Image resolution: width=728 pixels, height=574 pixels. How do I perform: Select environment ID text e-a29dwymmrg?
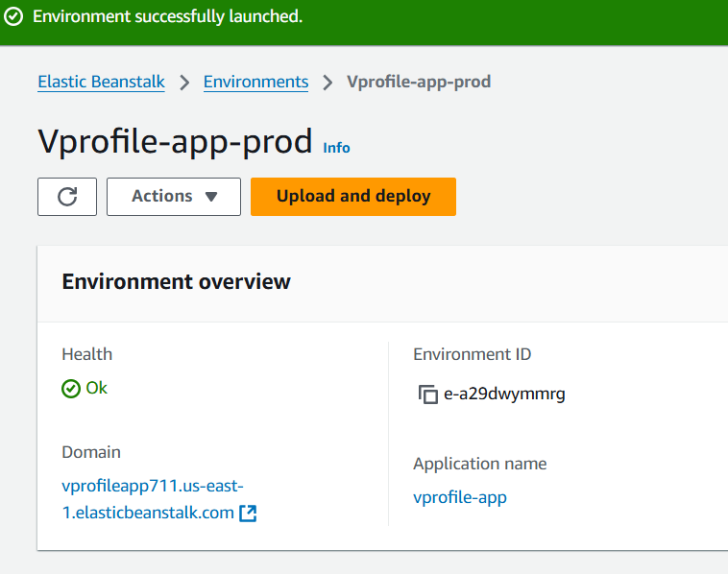click(504, 394)
